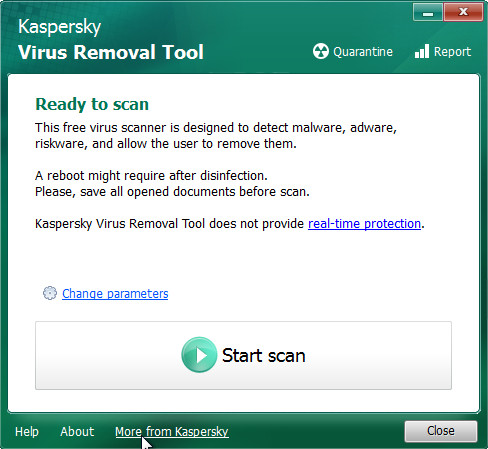
Task: Open the Change parameters link
Action: click(x=115, y=294)
